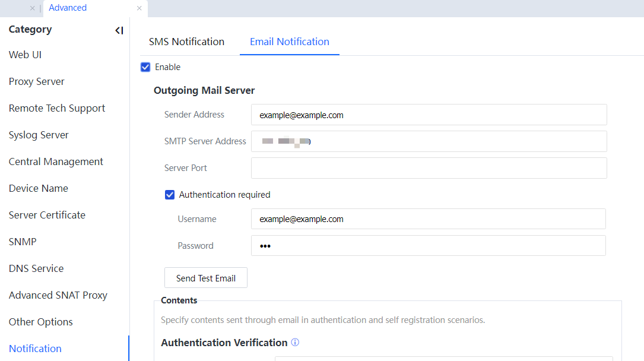644x361 pixels.
Task: Open Web UI category
Action: coord(25,55)
